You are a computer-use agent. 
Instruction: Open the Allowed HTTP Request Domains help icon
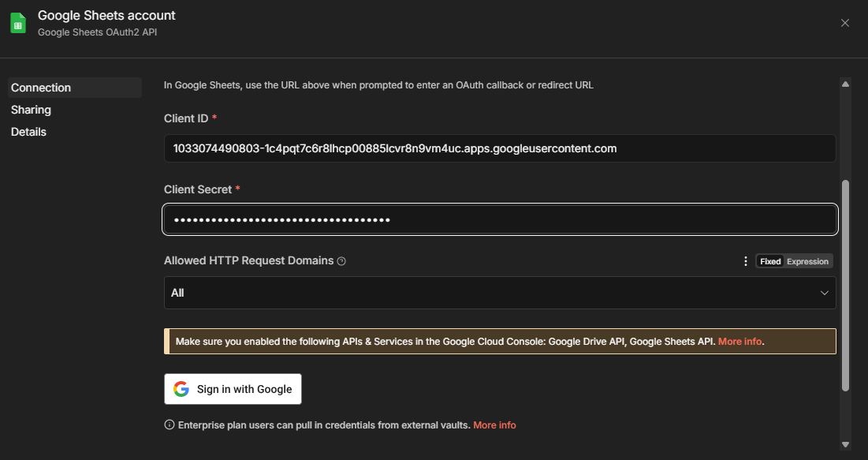tap(341, 261)
